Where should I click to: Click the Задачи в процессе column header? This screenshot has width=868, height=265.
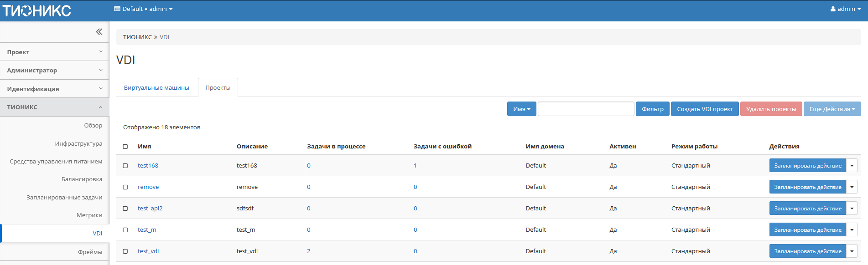[x=336, y=146]
